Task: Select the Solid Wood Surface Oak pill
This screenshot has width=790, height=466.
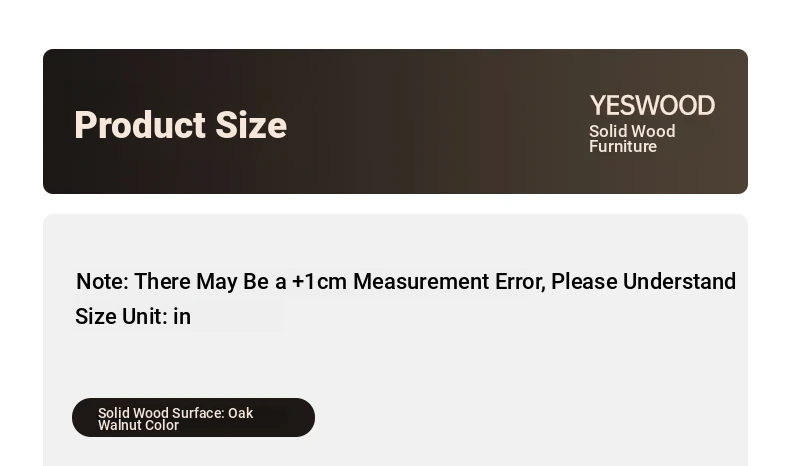Action: pos(193,418)
